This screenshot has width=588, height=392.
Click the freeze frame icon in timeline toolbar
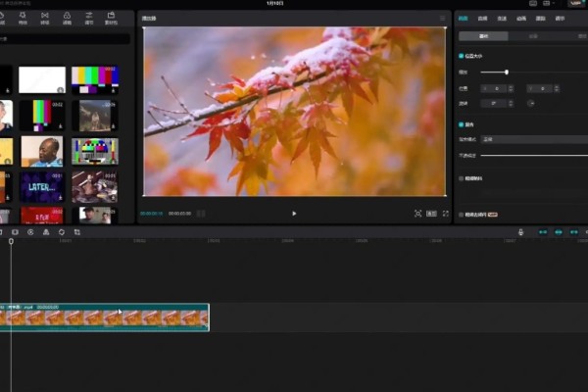coord(15,232)
